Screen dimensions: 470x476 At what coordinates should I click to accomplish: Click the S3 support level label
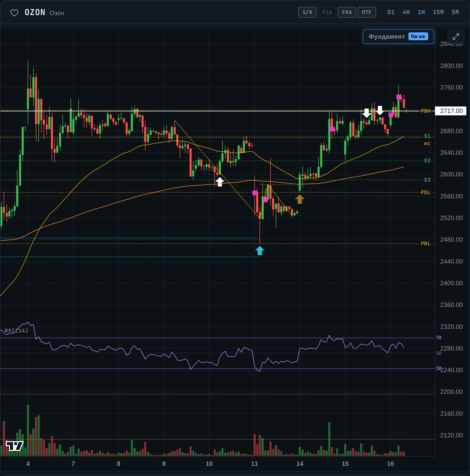[427, 180]
